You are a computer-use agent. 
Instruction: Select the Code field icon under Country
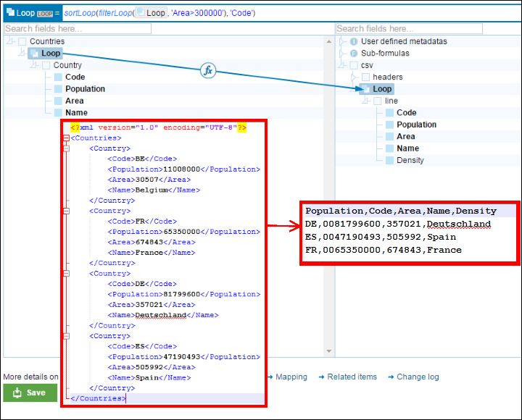pyautogui.click(x=58, y=77)
